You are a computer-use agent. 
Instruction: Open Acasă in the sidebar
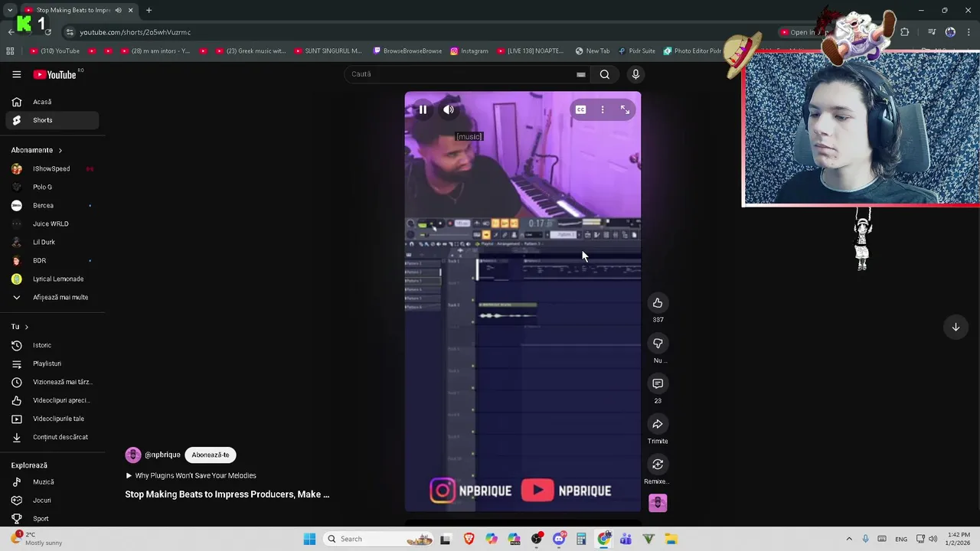point(52,102)
